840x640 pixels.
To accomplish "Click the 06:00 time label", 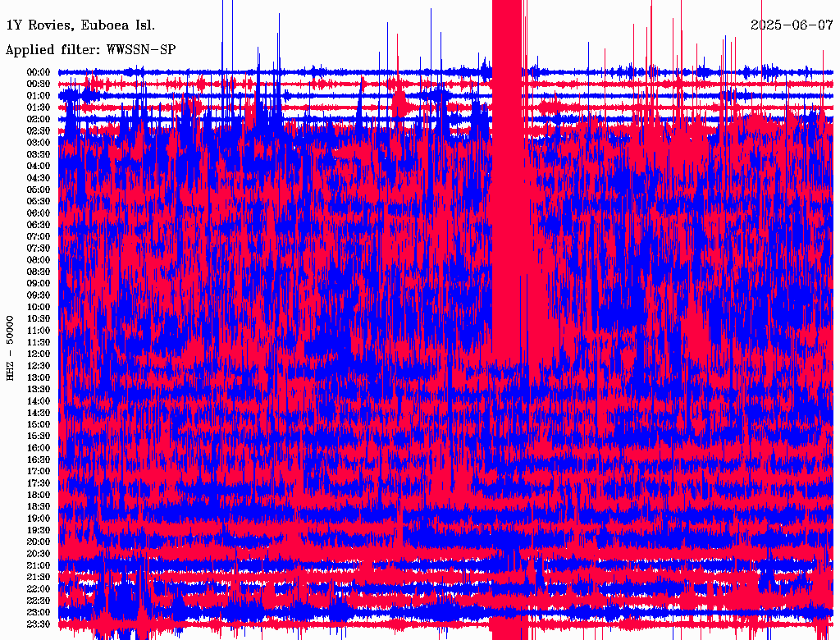I will (39, 213).
